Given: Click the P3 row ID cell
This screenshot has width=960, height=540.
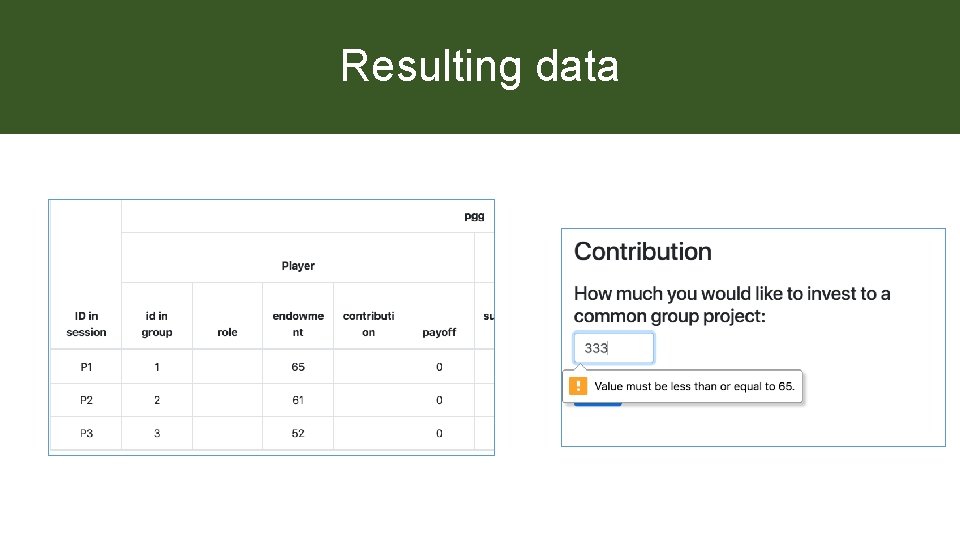Looking at the screenshot, I should 86,433.
